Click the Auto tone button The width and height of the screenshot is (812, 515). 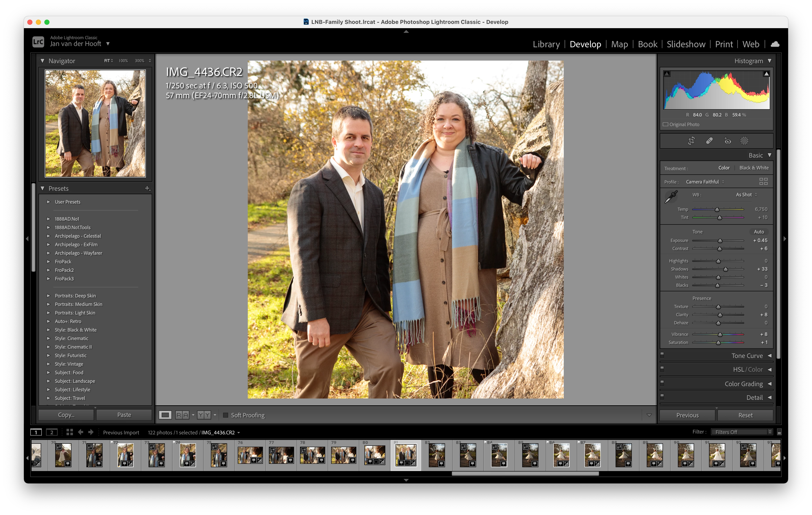click(x=759, y=232)
